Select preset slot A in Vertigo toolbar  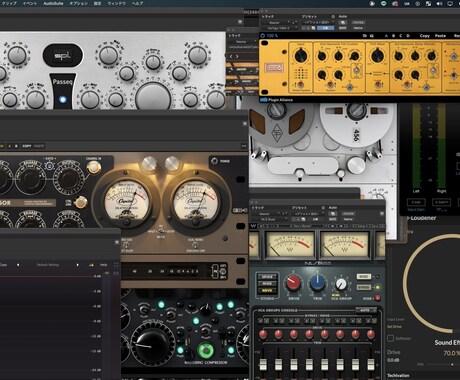click(386, 36)
